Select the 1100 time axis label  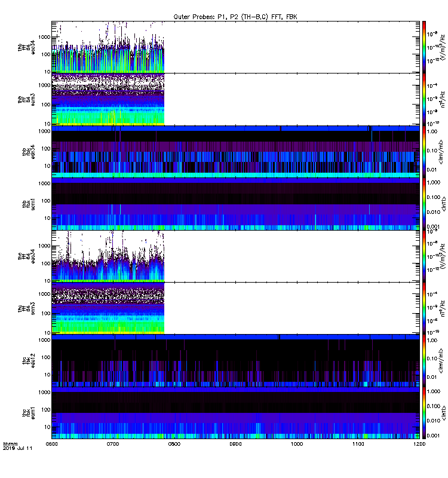coord(358,444)
